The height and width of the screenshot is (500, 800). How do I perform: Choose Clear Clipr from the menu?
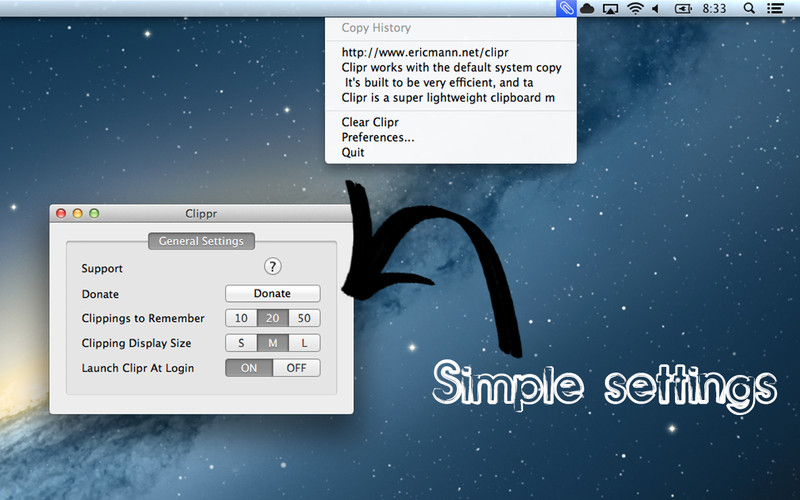[x=451, y=122]
